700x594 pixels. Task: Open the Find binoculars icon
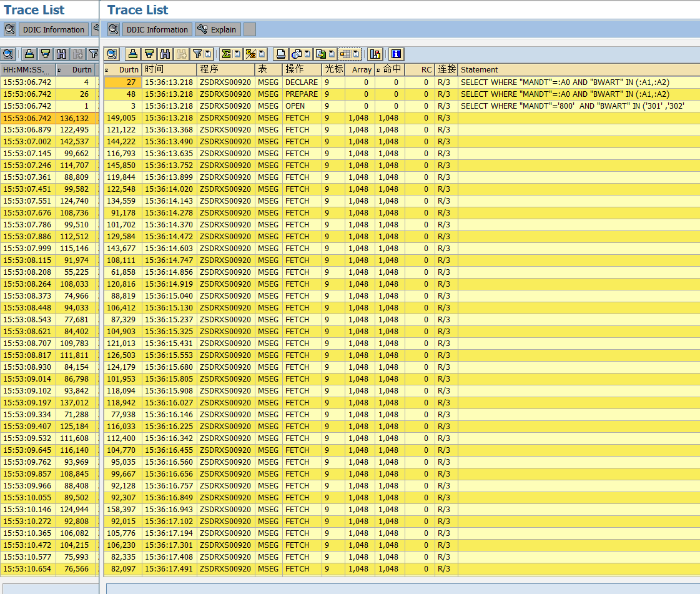coord(165,54)
